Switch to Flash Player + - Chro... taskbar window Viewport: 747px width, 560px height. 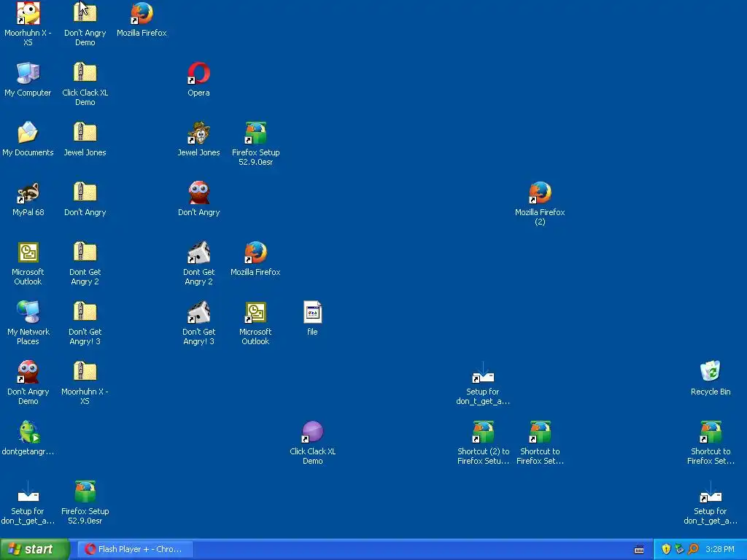tap(135, 549)
